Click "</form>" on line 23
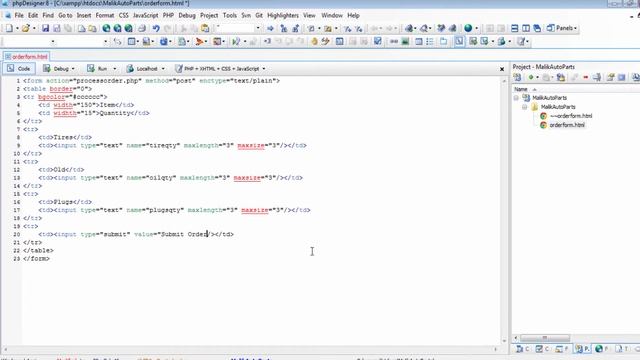 (37, 259)
